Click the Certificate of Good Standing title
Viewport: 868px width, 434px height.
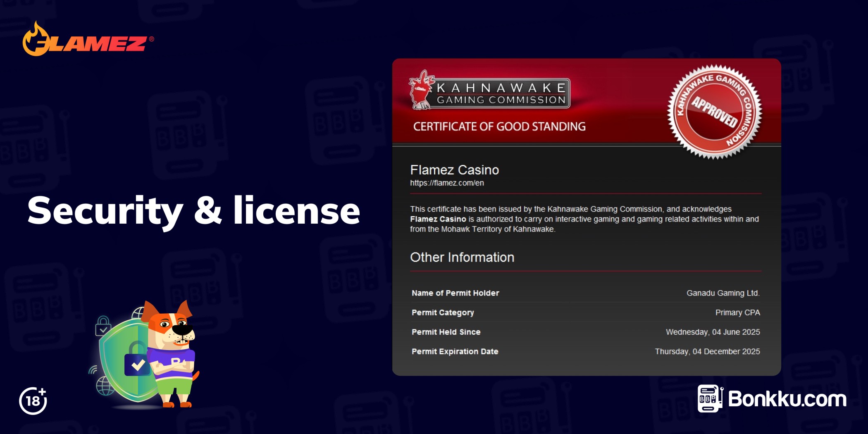point(499,126)
